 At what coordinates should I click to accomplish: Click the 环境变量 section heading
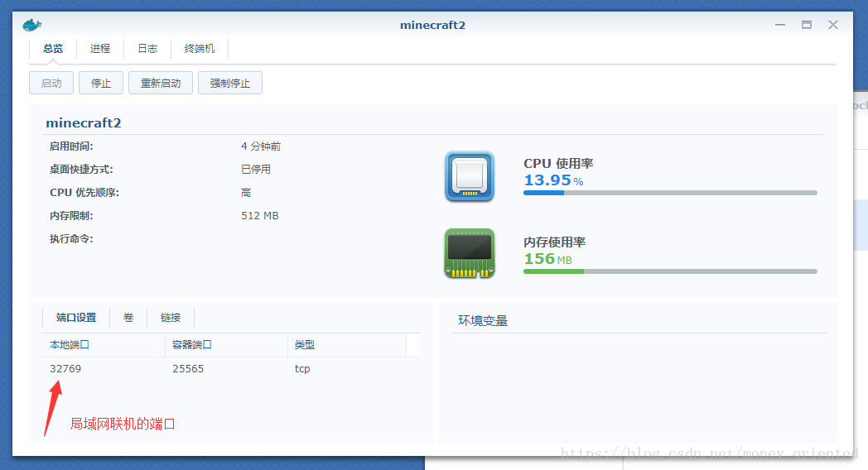point(483,321)
